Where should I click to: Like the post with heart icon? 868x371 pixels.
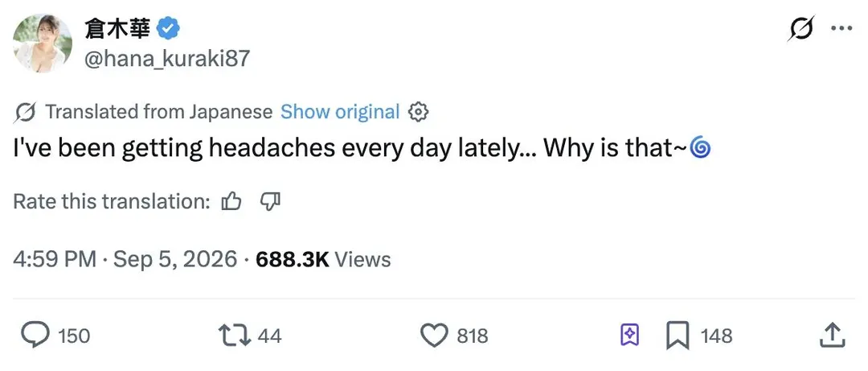tap(435, 336)
